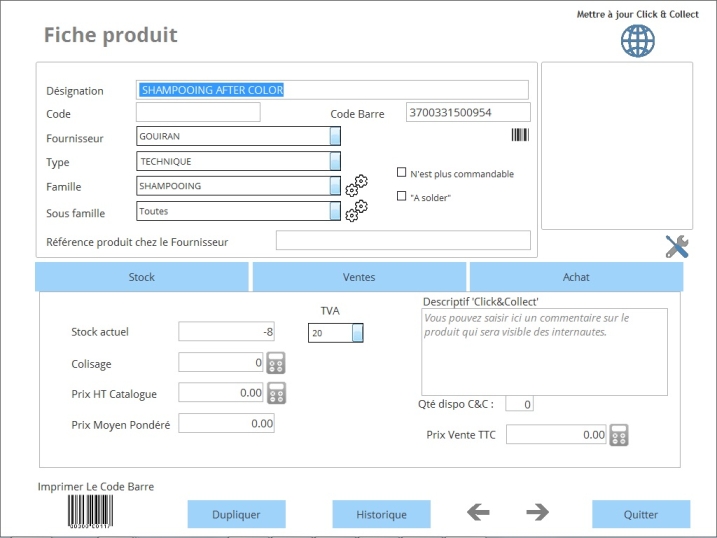The width and height of the screenshot is (717, 538).
Task: Click the Click & Collect globe icon
Action: point(637,41)
